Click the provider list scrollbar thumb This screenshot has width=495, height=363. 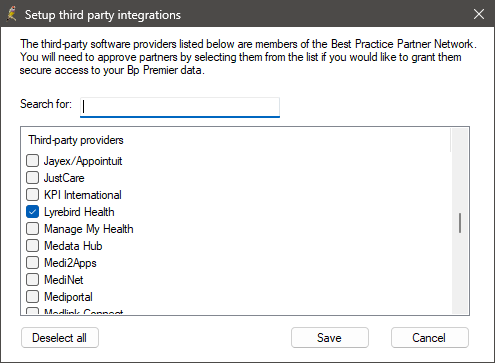click(460, 223)
